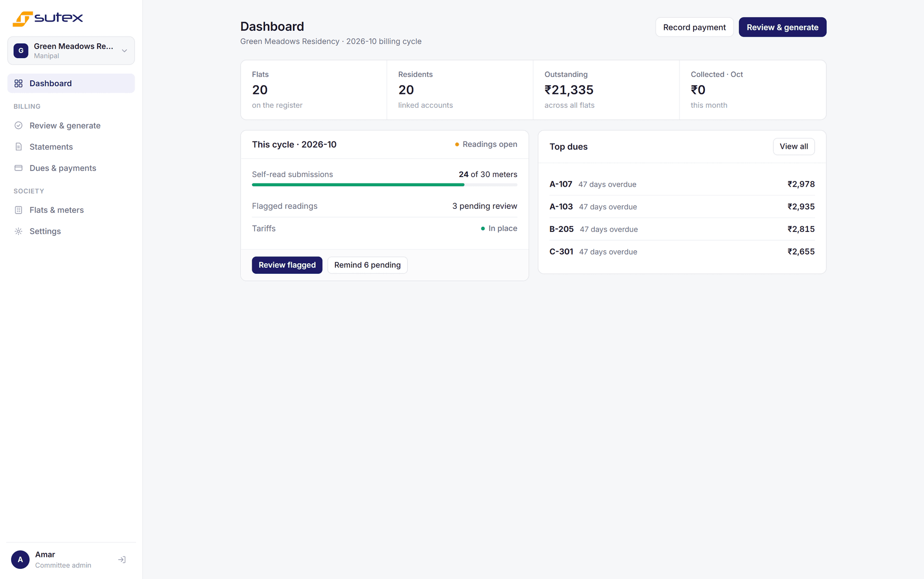The width and height of the screenshot is (924, 579).
Task: Click the top Review & generate button
Action: [783, 27]
